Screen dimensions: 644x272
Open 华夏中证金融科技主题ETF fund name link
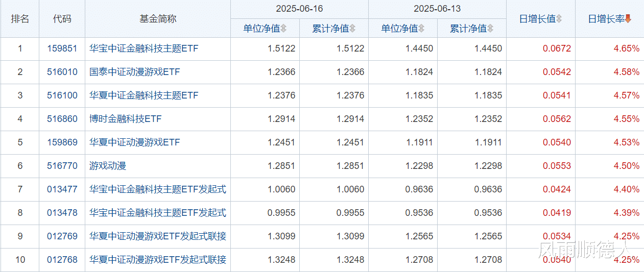(x=144, y=96)
